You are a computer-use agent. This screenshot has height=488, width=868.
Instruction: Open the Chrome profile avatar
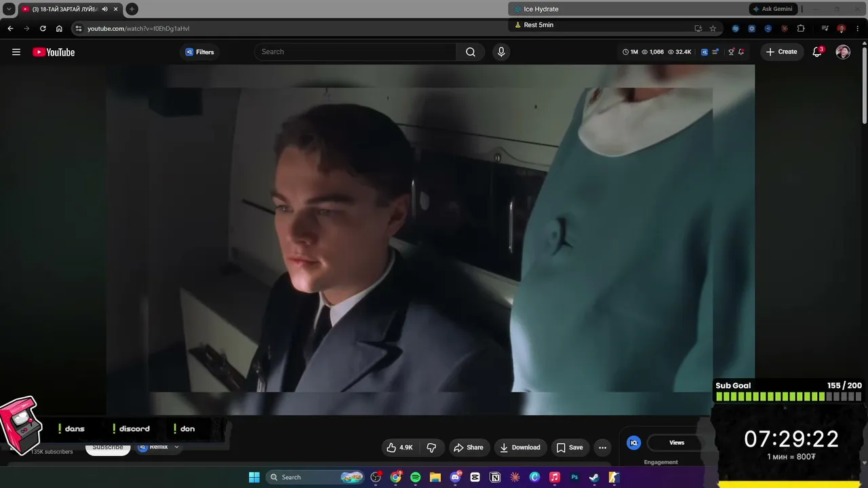pyautogui.click(x=841, y=28)
